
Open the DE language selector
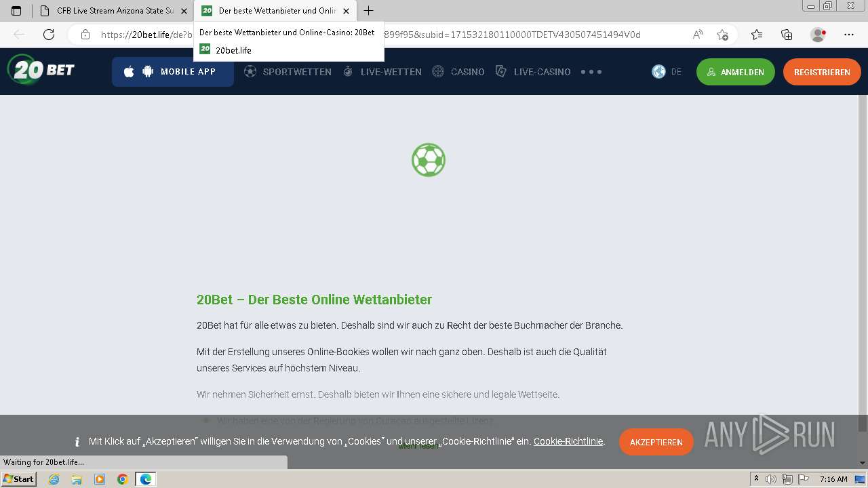(x=667, y=72)
